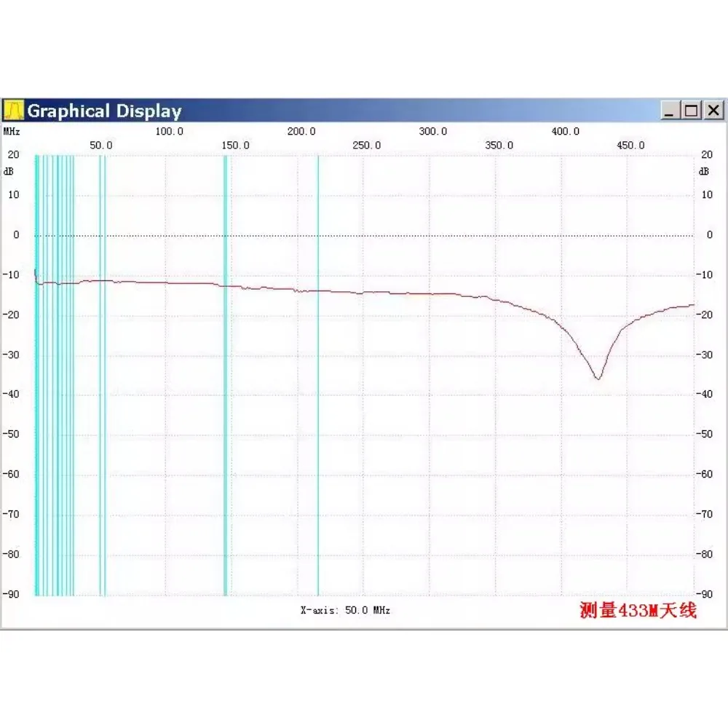Click the '50.0' frequency axis label
The height and width of the screenshot is (728, 728).
point(101,146)
